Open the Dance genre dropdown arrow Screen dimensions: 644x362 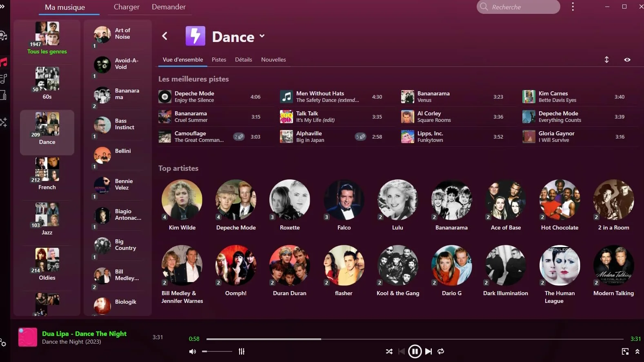[262, 36]
